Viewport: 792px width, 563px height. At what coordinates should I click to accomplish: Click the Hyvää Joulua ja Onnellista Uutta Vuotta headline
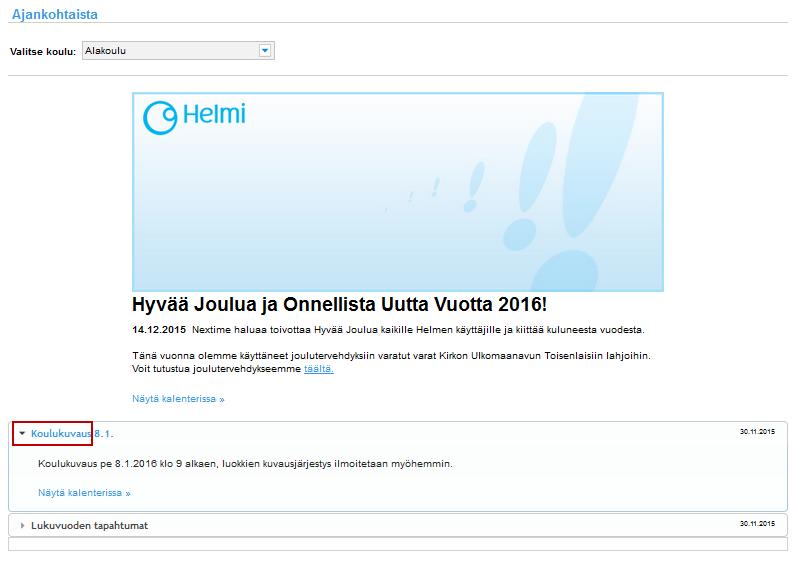click(339, 304)
